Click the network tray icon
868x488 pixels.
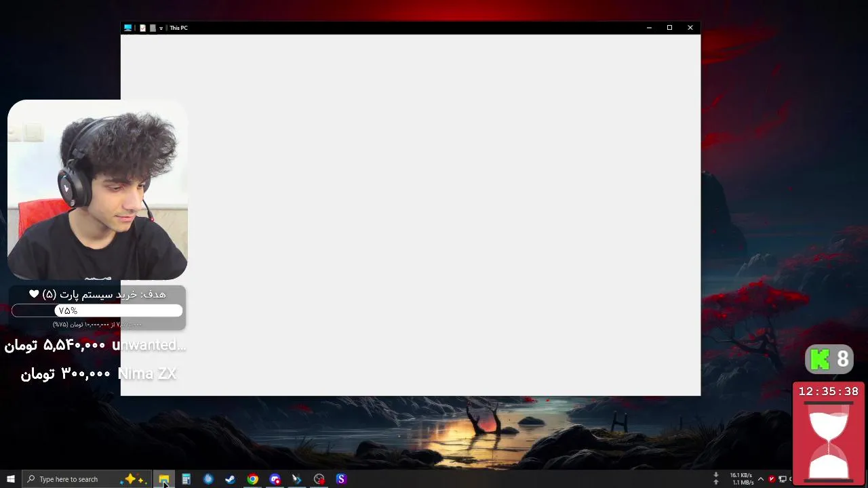click(782, 479)
